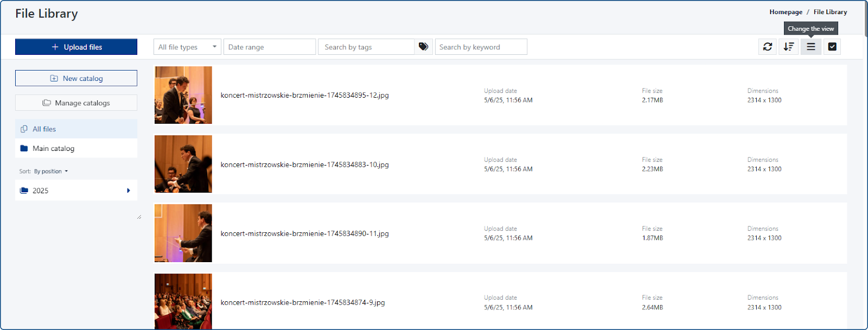Click the Upload files button
Screen dimensions: 868x330
tap(76, 47)
